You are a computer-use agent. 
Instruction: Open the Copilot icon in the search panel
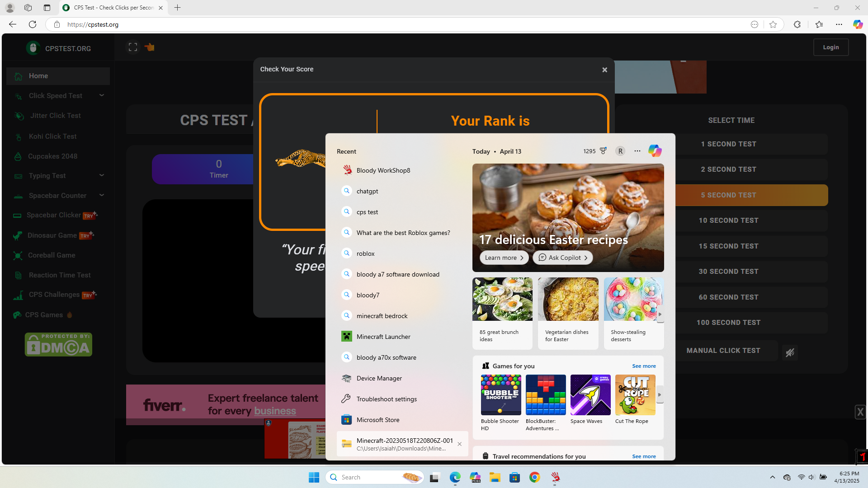point(655,151)
